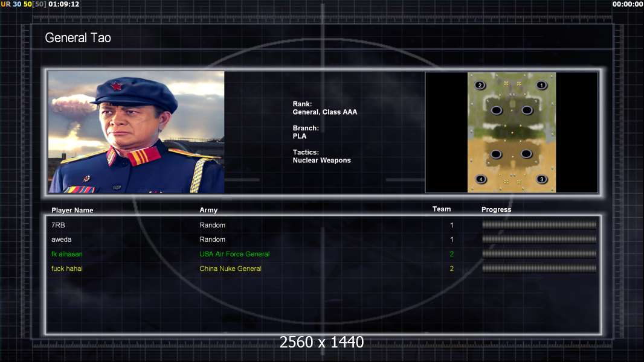Click the map preview thumbnail

511,132
